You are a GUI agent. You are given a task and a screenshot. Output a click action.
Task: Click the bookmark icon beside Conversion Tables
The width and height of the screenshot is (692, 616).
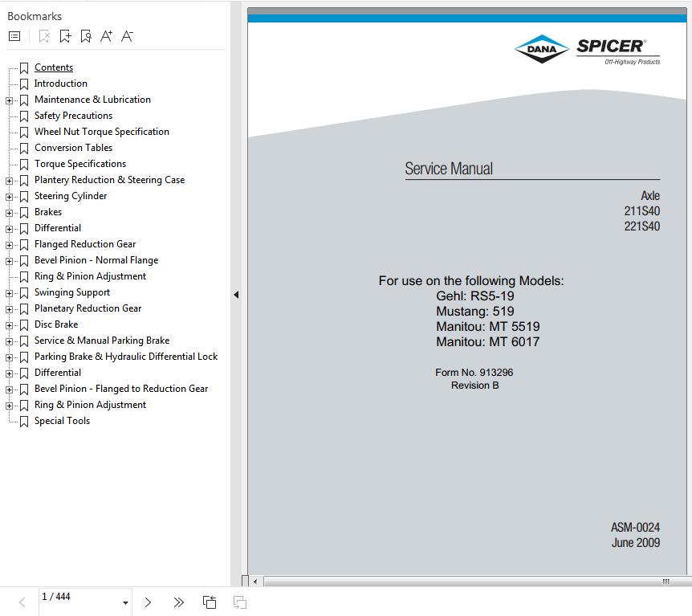[x=24, y=149]
